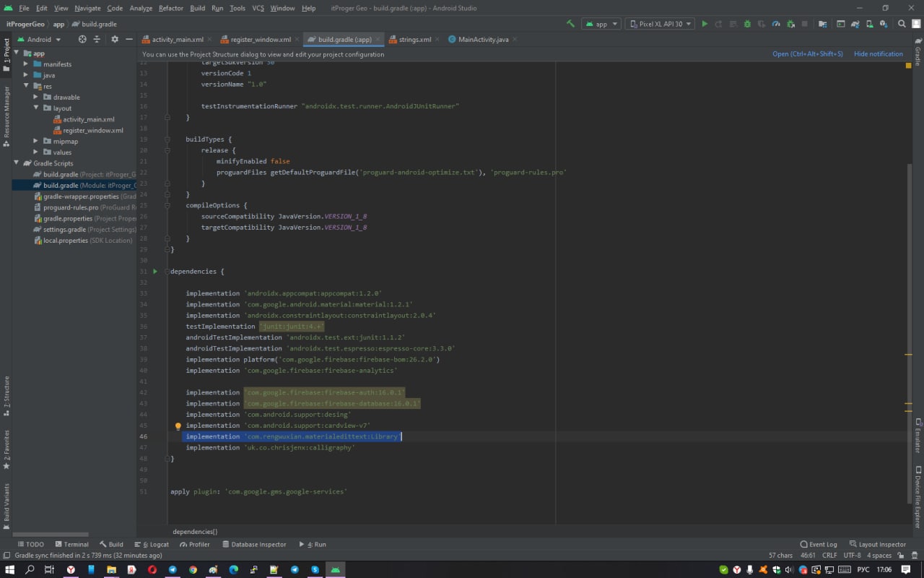Collapse the Gradle Scripts node
Image resolution: width=924 pixels, height=578 pixels.
pyautogui.click(x=17, y=163)
